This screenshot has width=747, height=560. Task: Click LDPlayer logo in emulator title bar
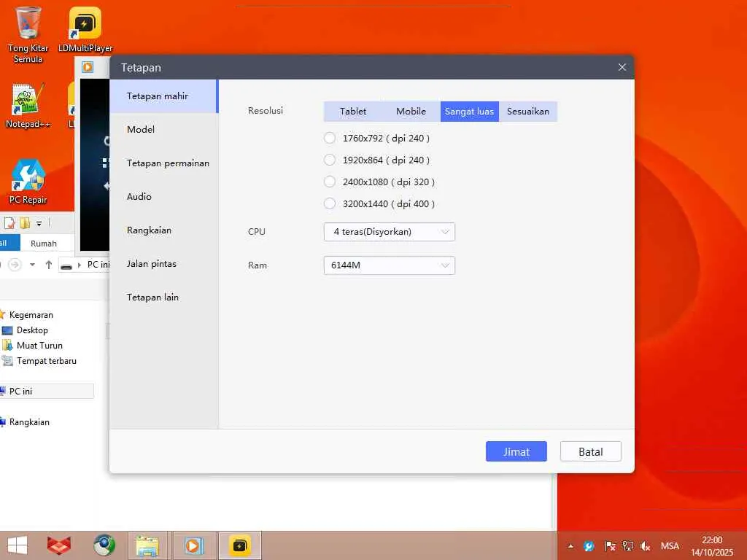click(88, 66)
